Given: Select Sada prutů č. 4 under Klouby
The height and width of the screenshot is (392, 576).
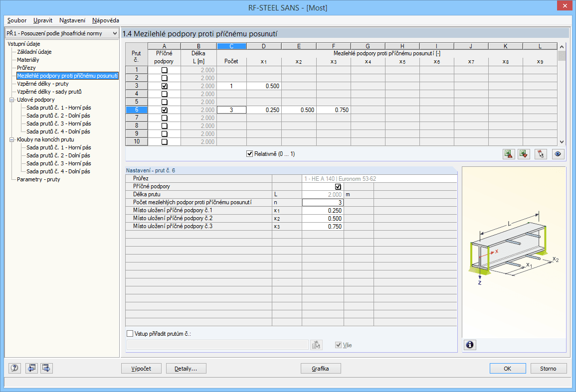Looking at the screenshot, I should click(58, 171).
